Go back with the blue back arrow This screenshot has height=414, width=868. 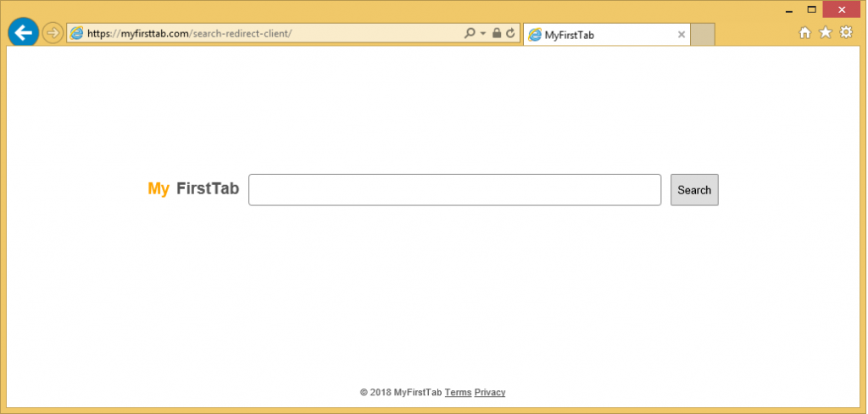tap(23, 33)
